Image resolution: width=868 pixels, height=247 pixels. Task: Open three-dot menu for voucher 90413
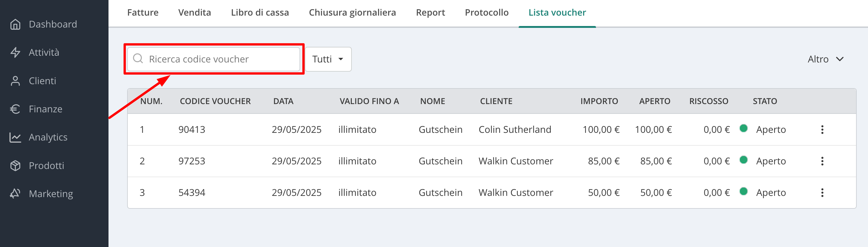822,129
